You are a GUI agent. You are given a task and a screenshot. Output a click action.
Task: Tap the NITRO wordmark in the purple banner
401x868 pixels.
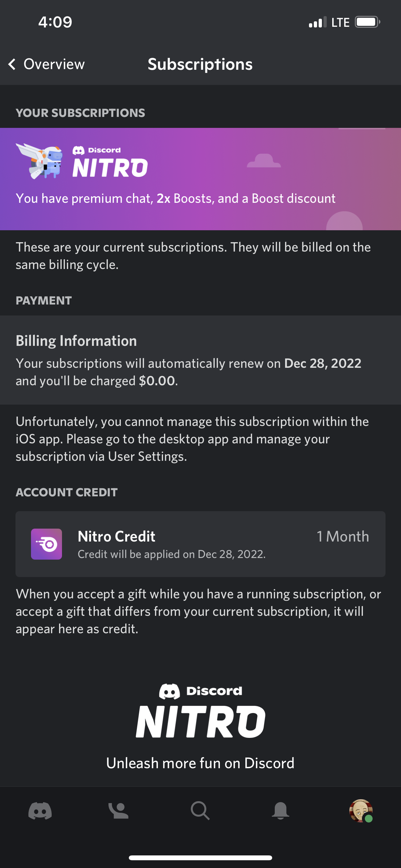tap(109, 166)
